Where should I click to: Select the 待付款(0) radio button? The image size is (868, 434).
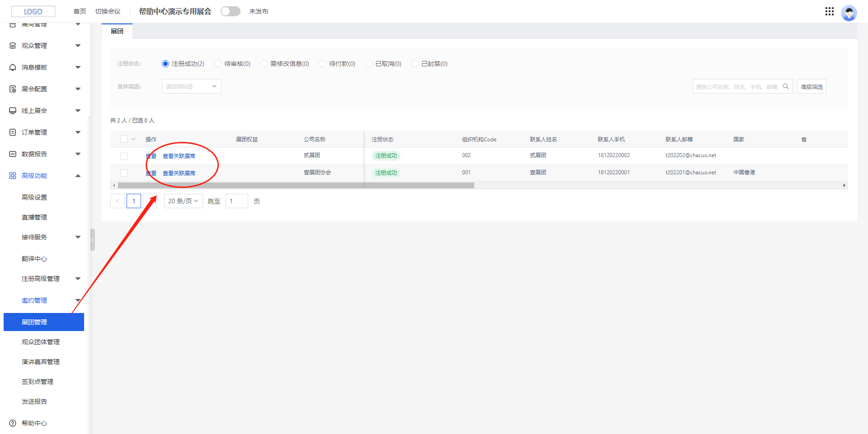tap(323, 64)
